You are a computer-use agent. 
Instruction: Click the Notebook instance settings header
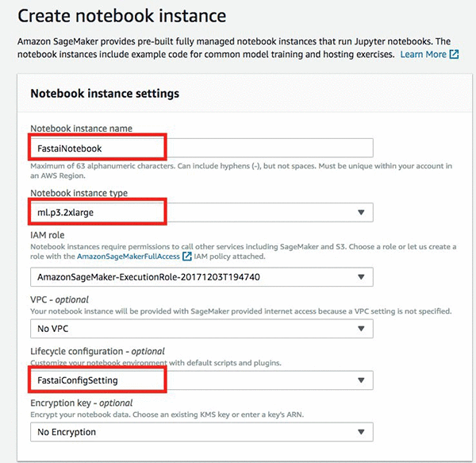pyautogui.click(x=105, y=94)
